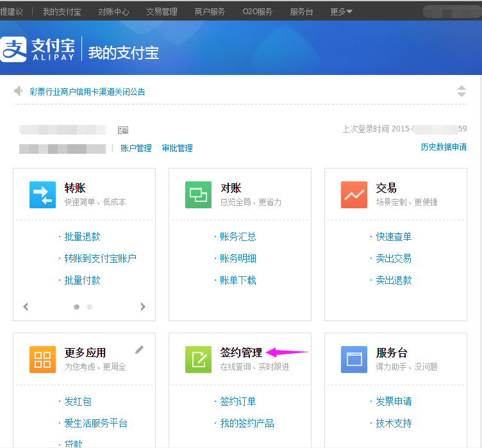The width and height of the screenshot is (482, 448).
Task: Click the 快速查单 link
Action: click(394, 236)
